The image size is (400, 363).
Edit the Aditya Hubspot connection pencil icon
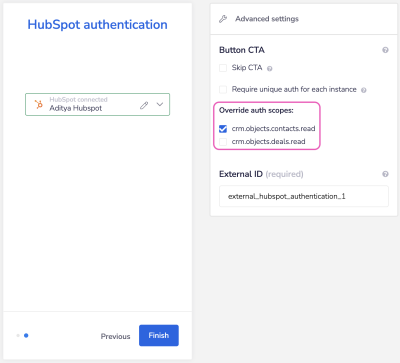coord(144,105)
